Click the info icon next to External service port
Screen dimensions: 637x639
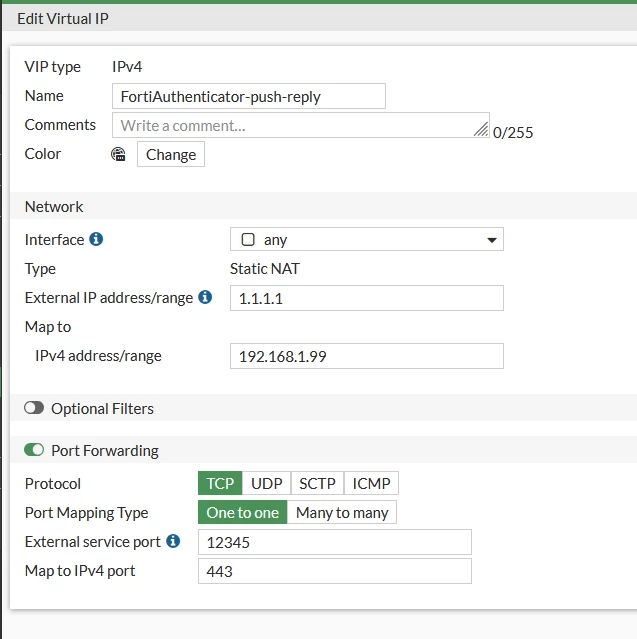[x=173, y=541]
